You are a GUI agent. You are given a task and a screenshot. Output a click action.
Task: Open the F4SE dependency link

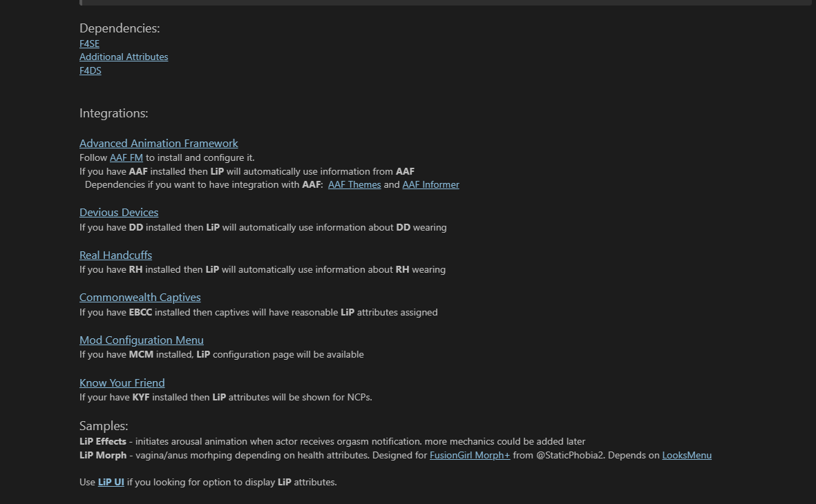point(89,43)
